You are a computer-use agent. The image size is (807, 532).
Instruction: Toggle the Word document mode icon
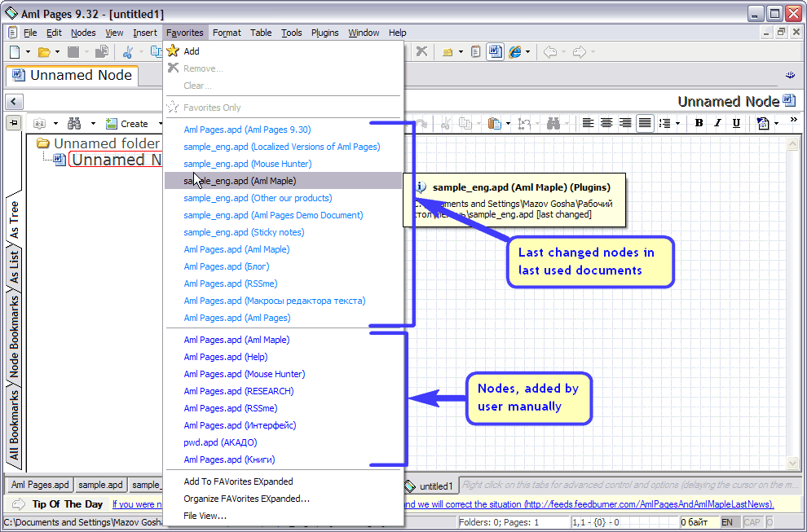point(495,51)
